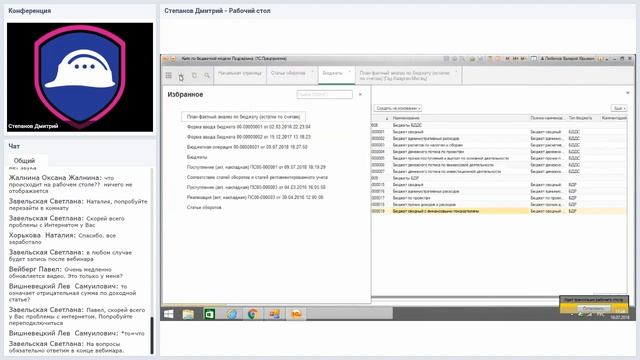The image size is (640, 360).
Task: Close the Избранное panel
Action: coord(360,95)
